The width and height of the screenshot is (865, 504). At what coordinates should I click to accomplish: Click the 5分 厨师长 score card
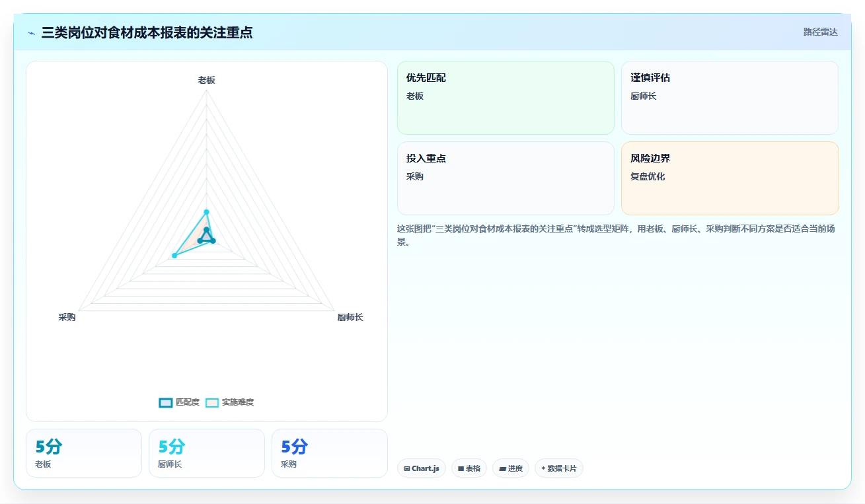207,453
